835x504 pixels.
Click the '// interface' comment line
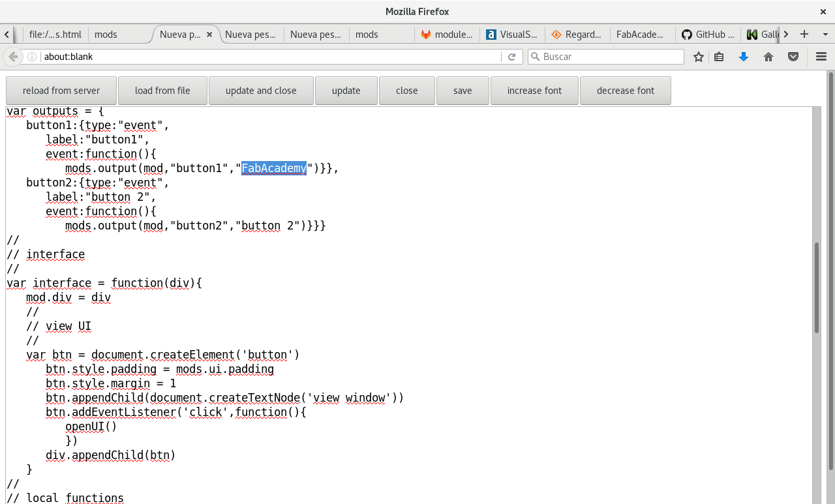pyautogui.click(x=46, y=254)
